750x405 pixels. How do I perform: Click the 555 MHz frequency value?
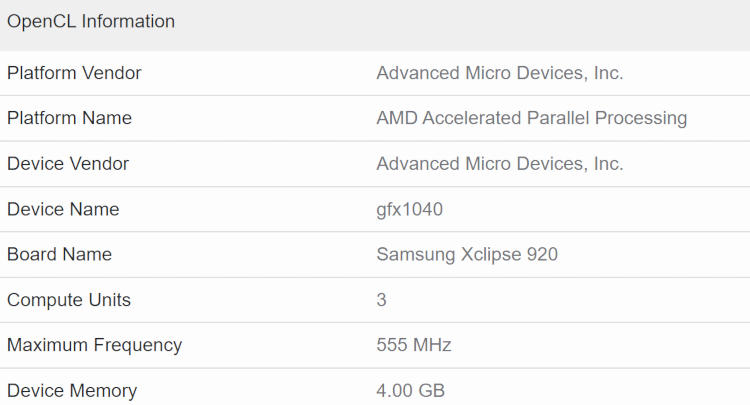pyautogui.click(x=414, y=345)
